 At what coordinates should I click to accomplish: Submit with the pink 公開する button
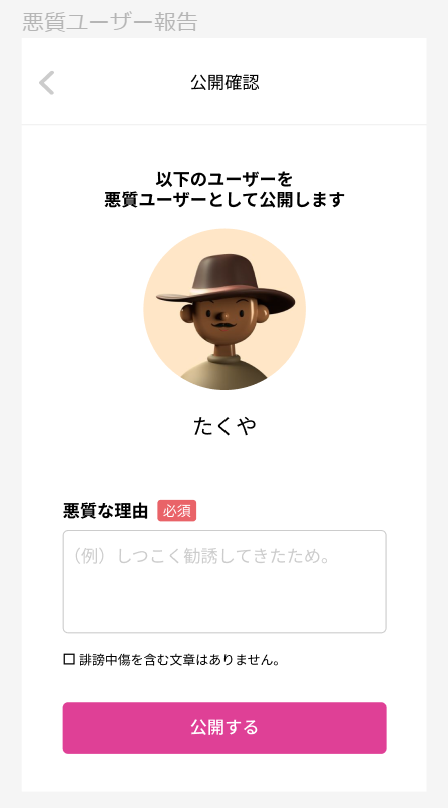224,728
